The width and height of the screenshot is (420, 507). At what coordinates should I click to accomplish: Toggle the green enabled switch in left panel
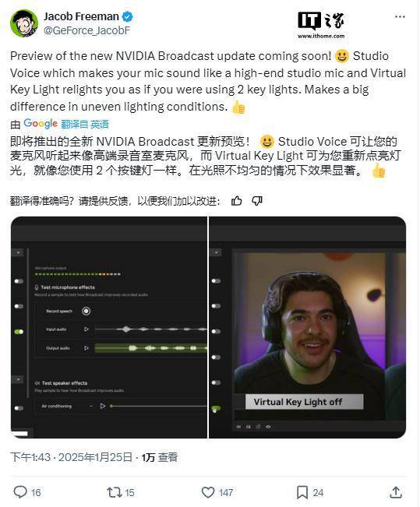(x=19, y=332)
